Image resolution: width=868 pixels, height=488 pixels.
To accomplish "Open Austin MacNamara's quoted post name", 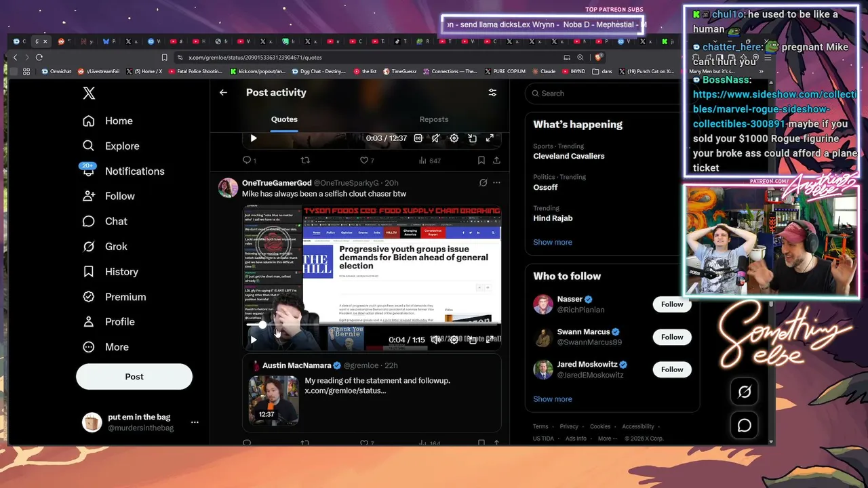I will point(296,365).
